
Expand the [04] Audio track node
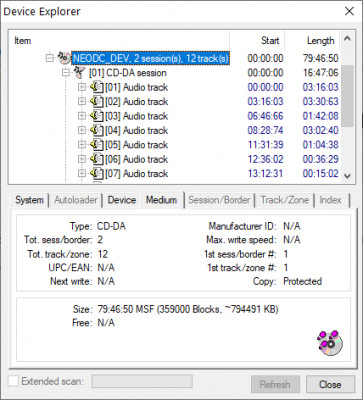82,130
